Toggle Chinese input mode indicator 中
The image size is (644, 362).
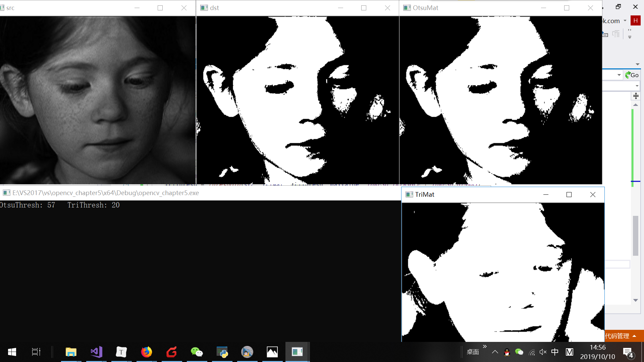tap(555, 352)
